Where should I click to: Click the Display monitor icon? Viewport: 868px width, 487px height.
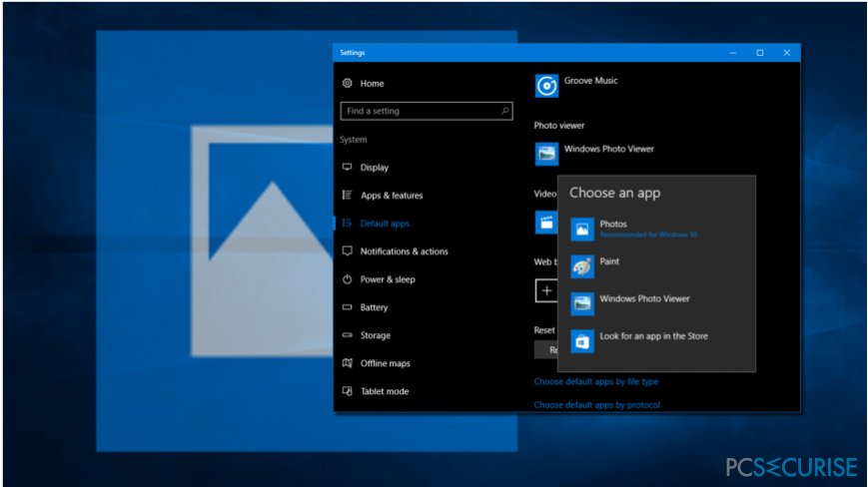coord(347,167)
